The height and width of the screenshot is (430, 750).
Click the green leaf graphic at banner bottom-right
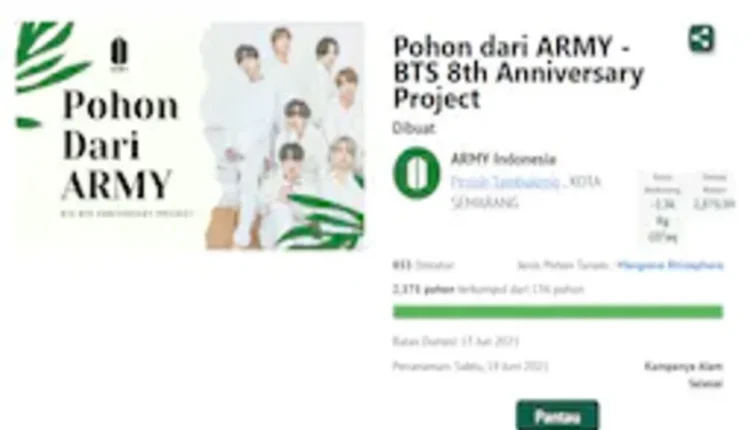pyautogui.click(x=323, y=221)
